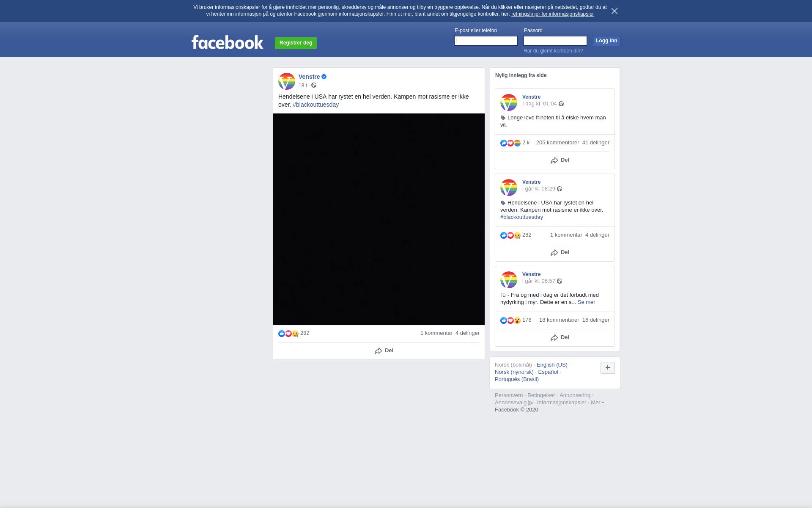Click the 'Logg inn' button
The image size is (812, 508).
tap(606, 41)
